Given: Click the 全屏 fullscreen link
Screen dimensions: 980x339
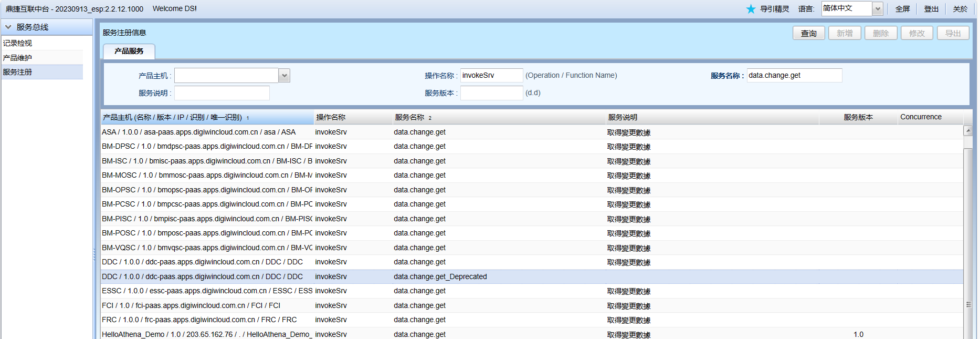Looking at the screenshot, I should 902,9.
